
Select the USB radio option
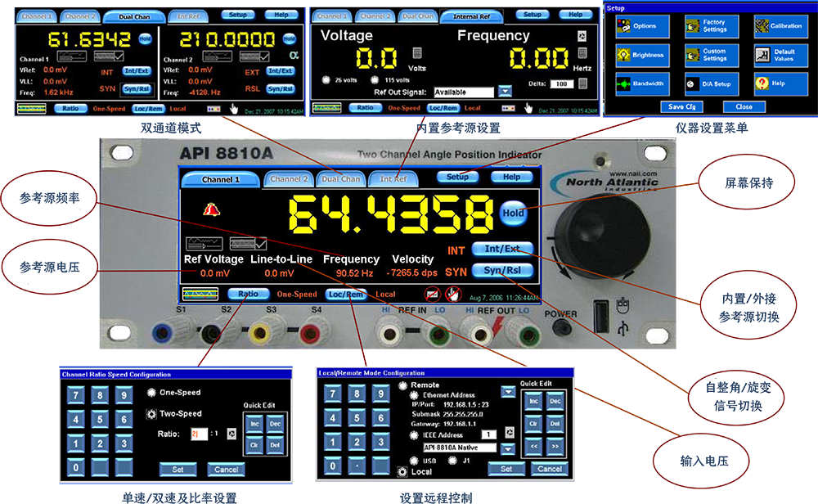pyautogui.click(x=414, y=461)
